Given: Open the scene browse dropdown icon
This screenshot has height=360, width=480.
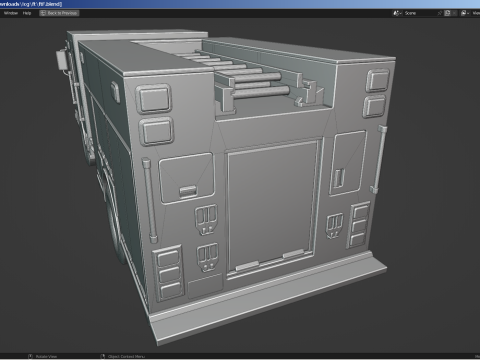Looking at the screenshot, I should pos(397,13).
